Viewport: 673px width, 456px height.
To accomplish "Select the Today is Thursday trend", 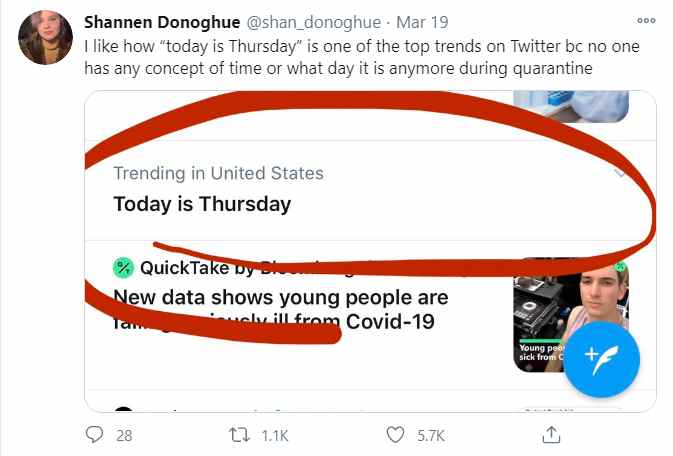I will click(202, 204).
